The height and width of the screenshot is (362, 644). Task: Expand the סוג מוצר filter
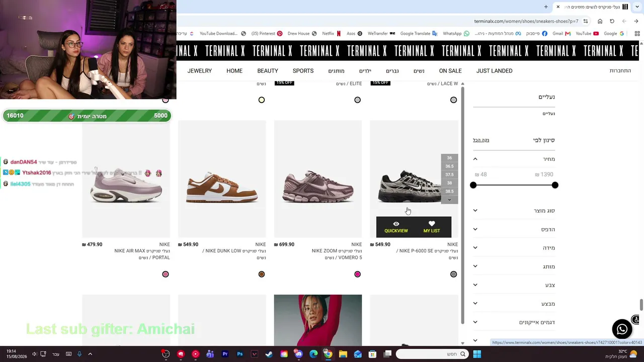pos(475,211)
